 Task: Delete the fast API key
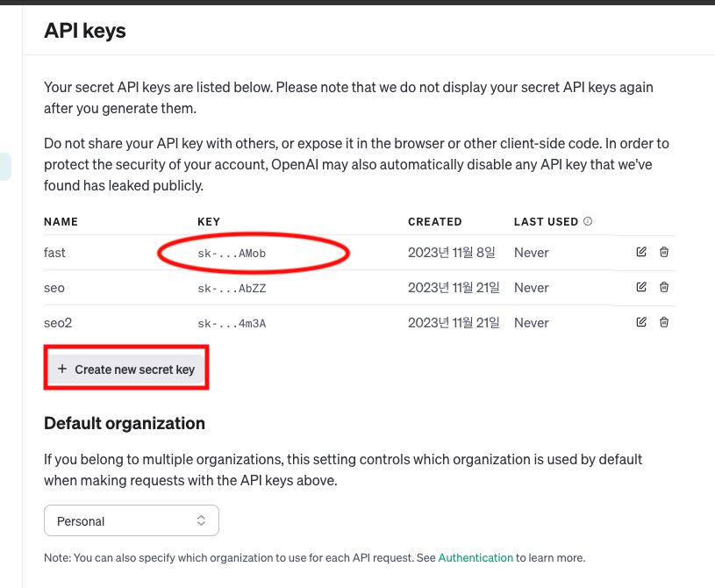click(664, 252)
